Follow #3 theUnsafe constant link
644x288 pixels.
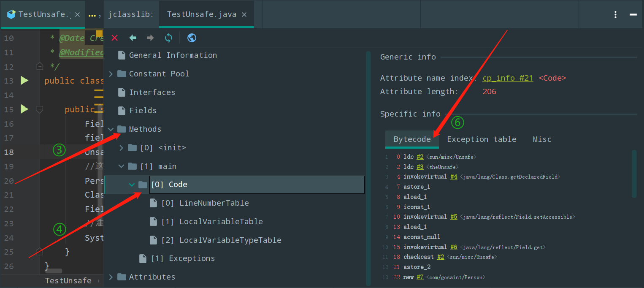coord(420,167)
